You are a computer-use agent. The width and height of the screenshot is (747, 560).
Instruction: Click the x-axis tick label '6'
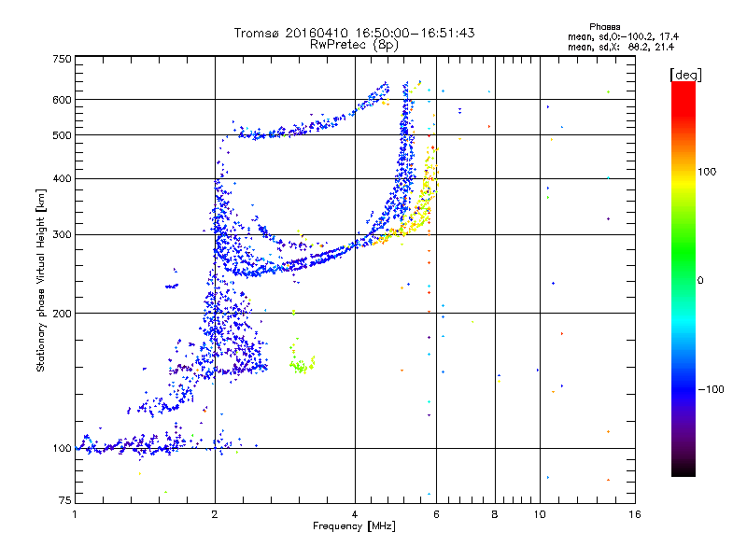click(436, 514)
